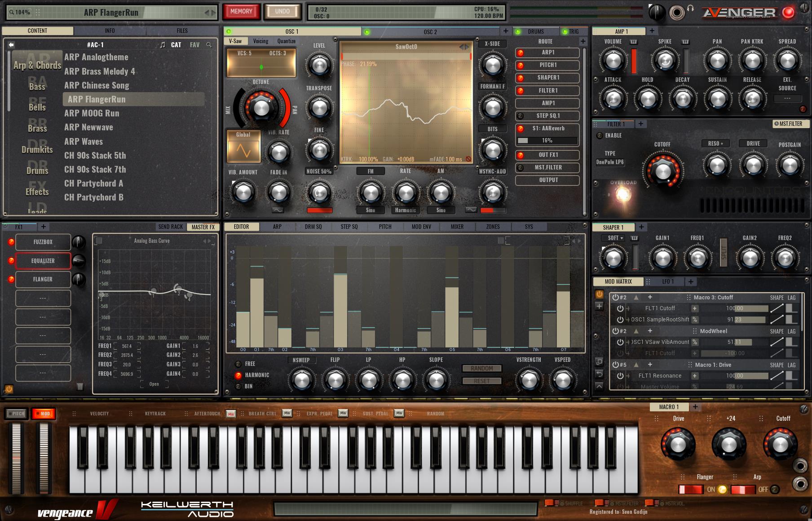This screenshot has width=812, height=521.
Task: Select the BIN radio option
Action: tap(238, 386)
